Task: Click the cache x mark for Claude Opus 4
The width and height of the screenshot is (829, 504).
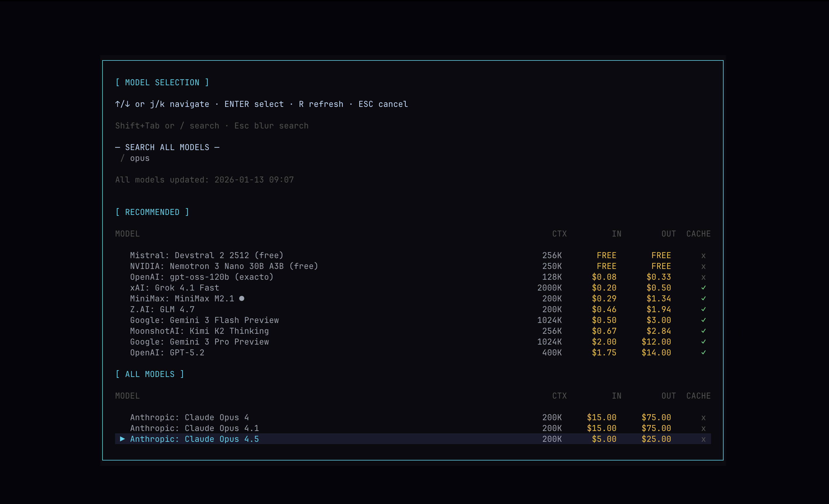Action: [x=703, y=418]
